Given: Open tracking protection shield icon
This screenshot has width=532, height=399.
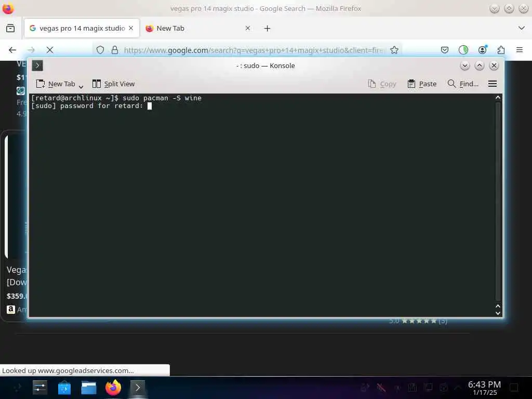Looking at the screenshot, I should click(x=100, y=50).
